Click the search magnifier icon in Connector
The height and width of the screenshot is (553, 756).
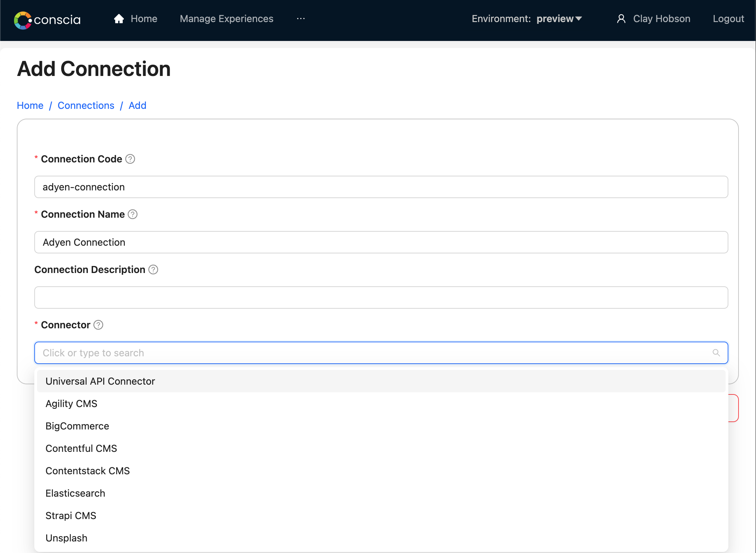pyautogui.click(x=716, y=353)
